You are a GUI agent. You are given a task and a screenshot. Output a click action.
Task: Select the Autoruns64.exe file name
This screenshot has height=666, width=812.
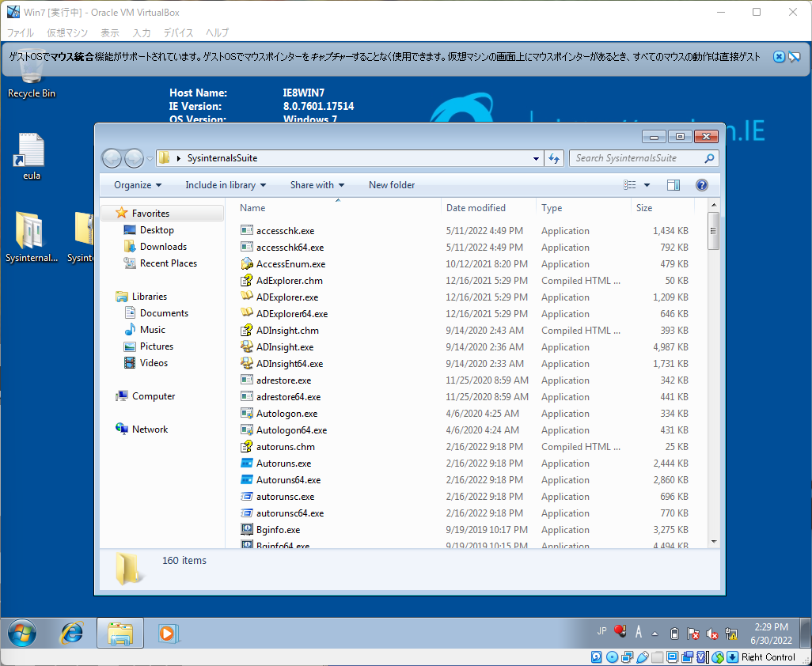coord(288,479)
